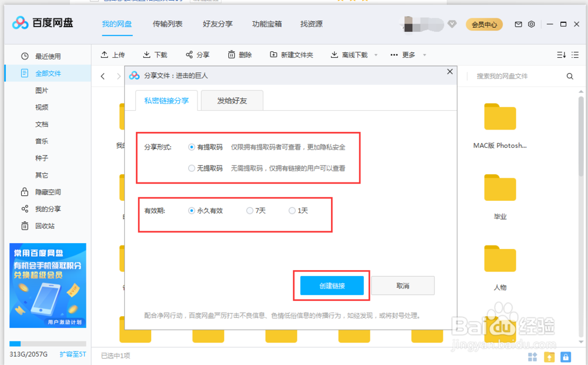The width and height of the screenshot is (588, 365).
Task: Open Recently Used (最近使用) in sidebar
Action: (x=48, y=57)
